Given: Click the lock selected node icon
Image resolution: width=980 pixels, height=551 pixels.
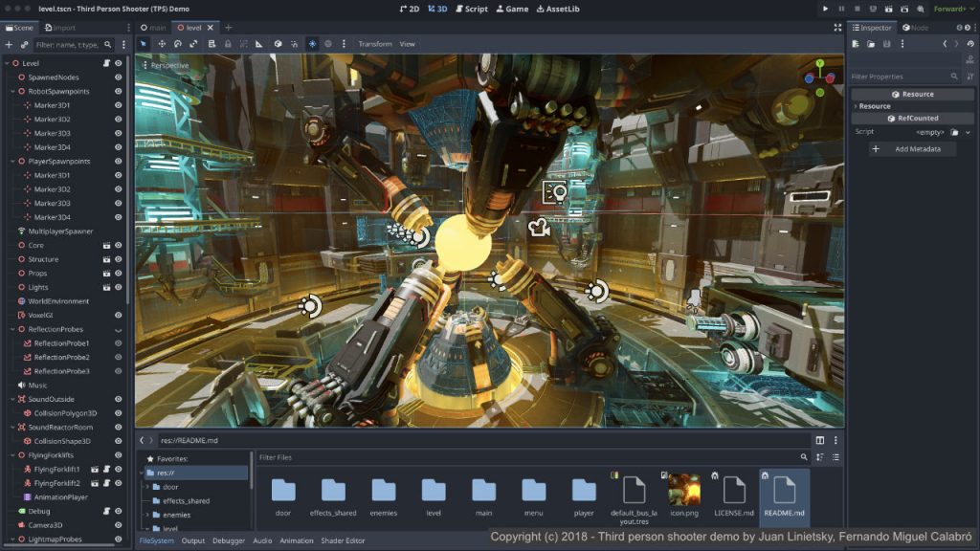Looking at the screenshot, I should click(x=227, y=44).
